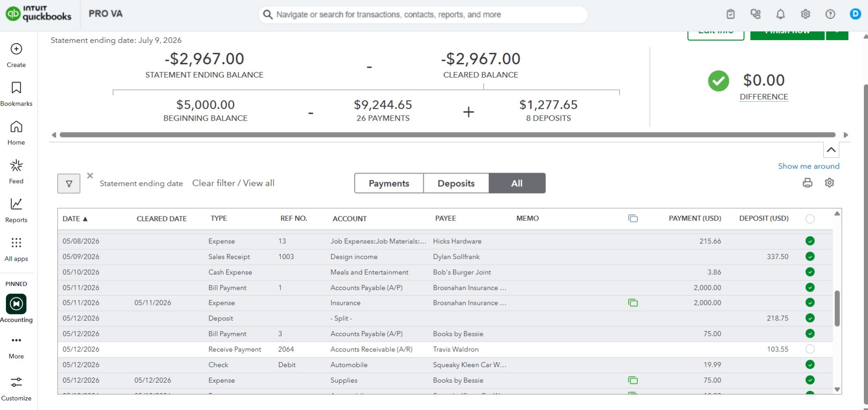Click the horizontal scrollbar under balances
The width and height of the screenshot is (868, 410).
[x=447, y=135]
